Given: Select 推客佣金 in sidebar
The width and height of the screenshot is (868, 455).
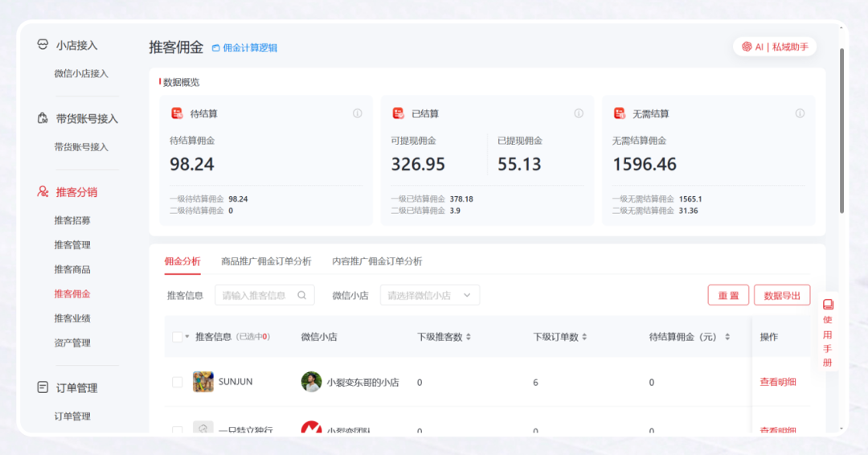Looking at the screenshot, I should tap(72, 294).
